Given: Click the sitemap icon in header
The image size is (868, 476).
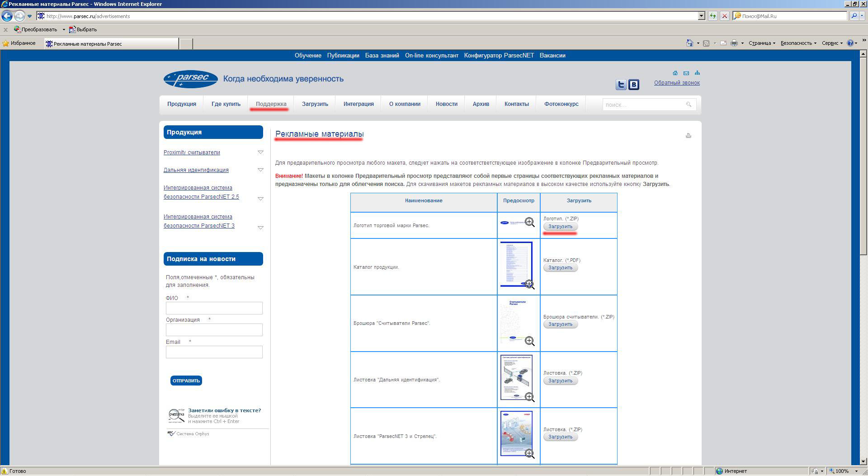Looking at the screenshot, I should (x=697, y=73).
